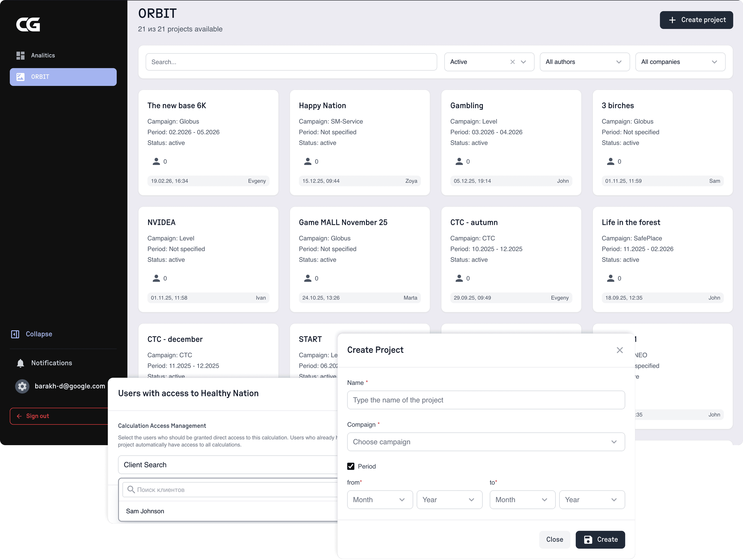The height and width of the screenshot is (560, 743).
Task: Click the Collapse panel icon
Action: [x=15, y=334]
